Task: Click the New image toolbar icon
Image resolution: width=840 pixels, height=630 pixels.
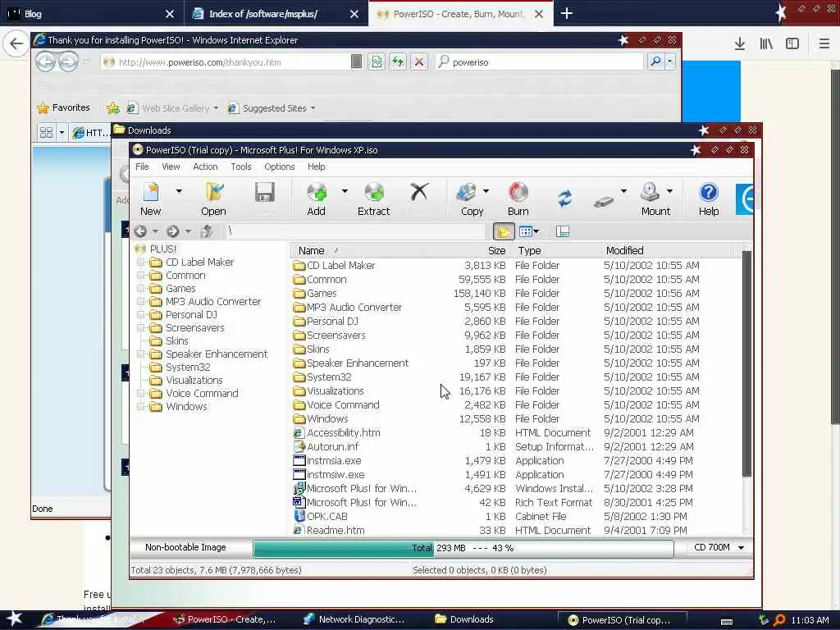Action: [151, 192]
